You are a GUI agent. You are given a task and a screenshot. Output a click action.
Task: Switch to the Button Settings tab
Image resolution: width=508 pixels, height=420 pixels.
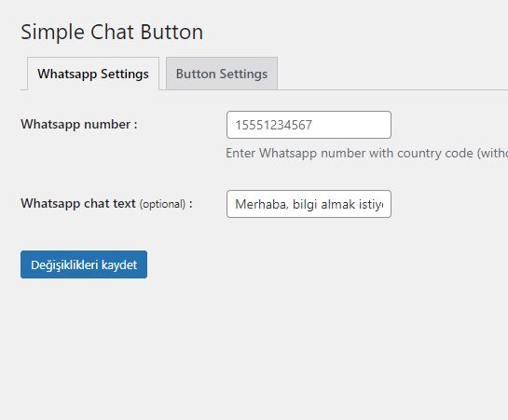tap(222, 74)
